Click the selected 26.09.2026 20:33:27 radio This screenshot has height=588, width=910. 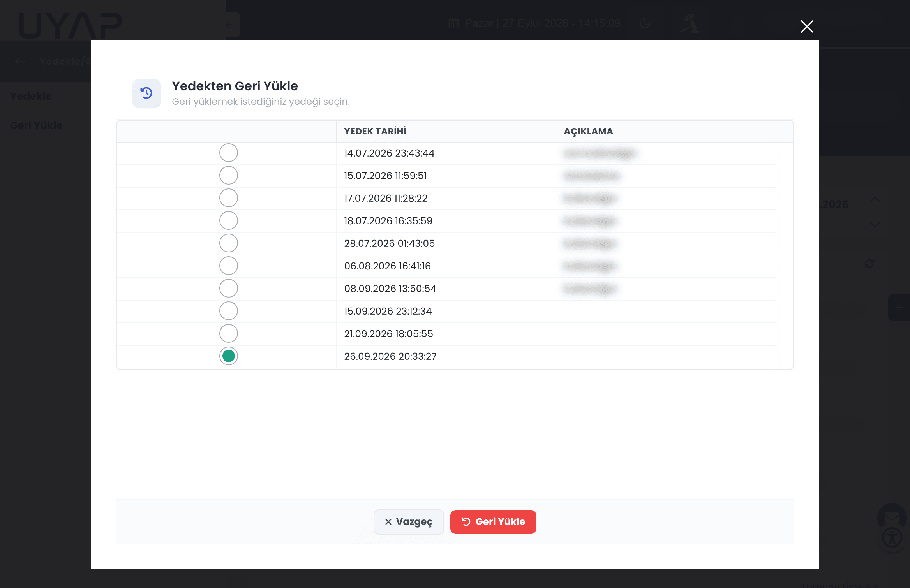229,356
